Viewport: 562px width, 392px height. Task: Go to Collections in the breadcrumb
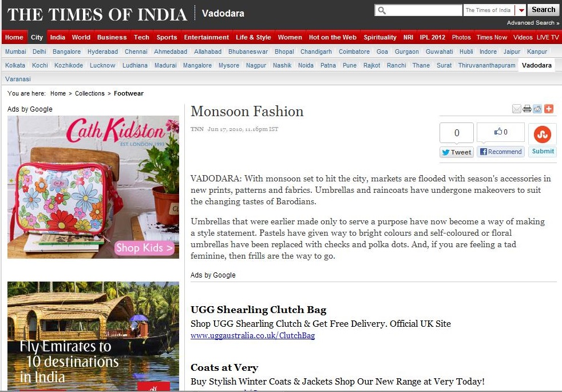click(x=90, y=93)
